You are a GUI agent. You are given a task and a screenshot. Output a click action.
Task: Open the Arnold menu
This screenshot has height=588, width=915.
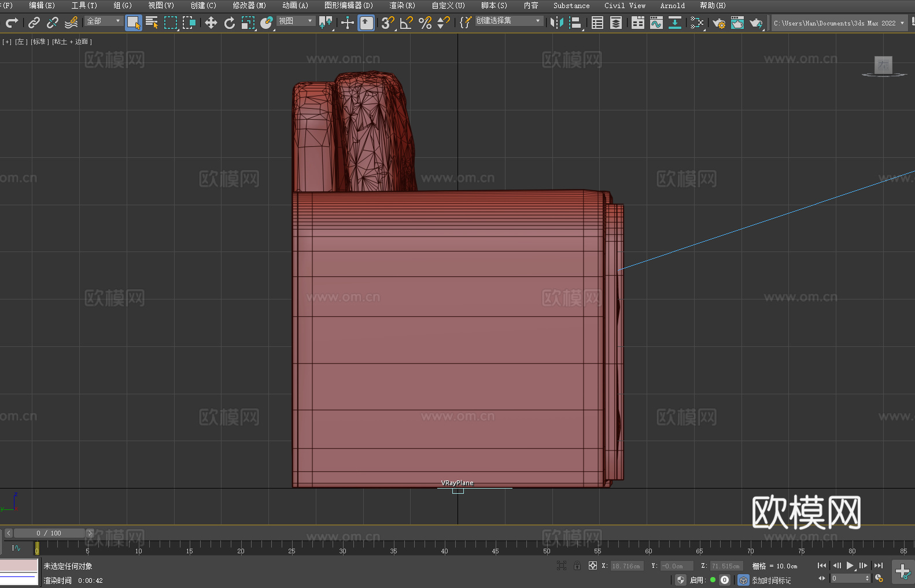(672, 5)
